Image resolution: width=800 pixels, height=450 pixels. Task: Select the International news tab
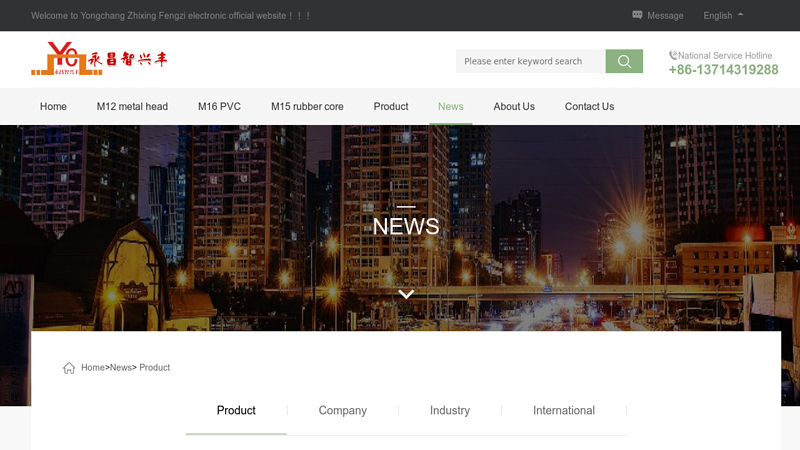[563, 411]
